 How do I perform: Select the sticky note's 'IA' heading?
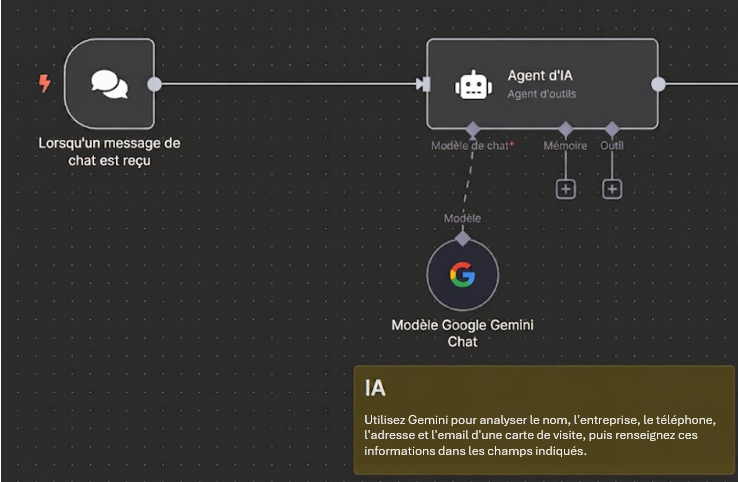pos(375,389)
